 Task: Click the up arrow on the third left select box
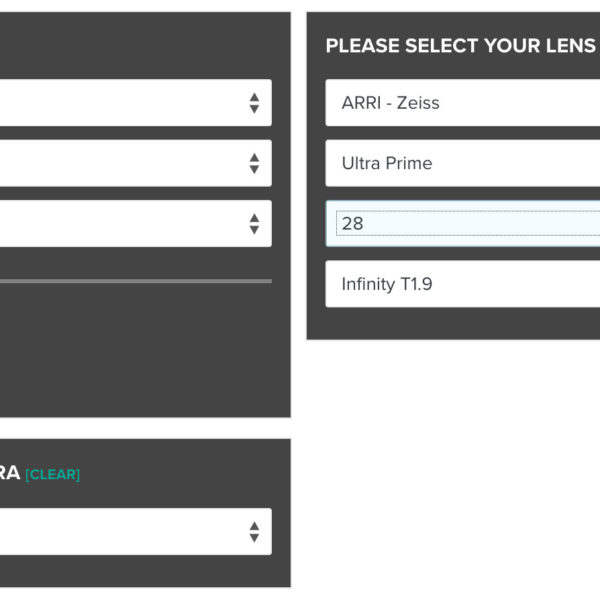[x=254, y=218]
